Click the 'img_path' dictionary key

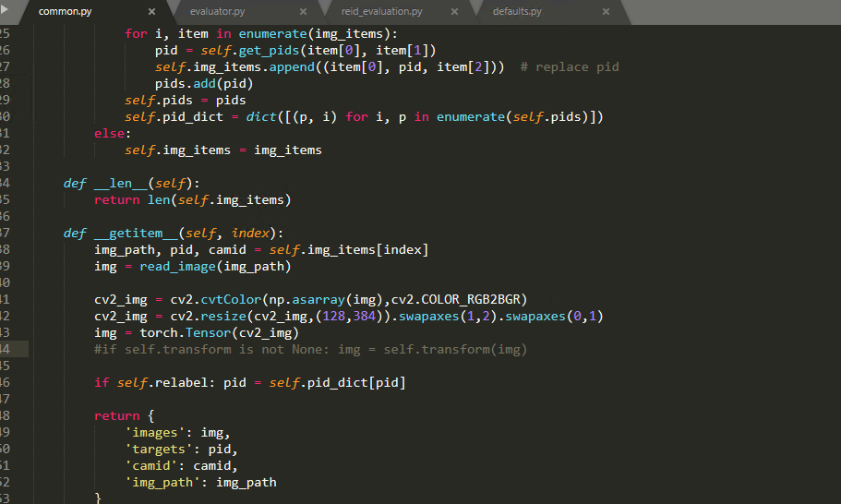pyautogui.click(x=162, y=483)
